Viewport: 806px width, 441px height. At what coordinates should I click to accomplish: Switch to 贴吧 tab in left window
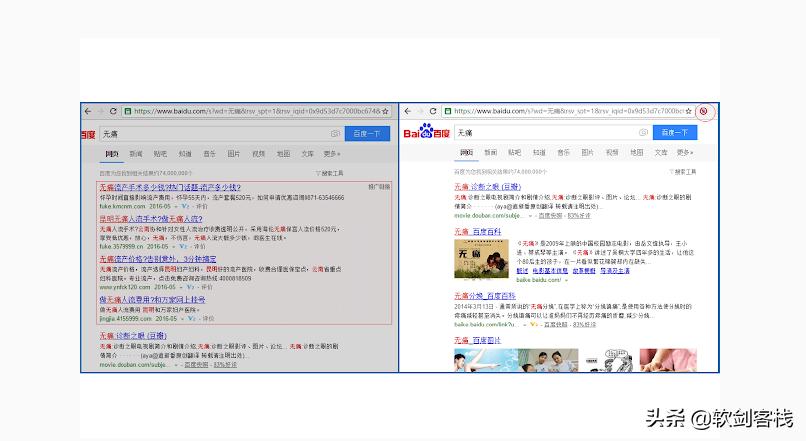pos(160,154)
